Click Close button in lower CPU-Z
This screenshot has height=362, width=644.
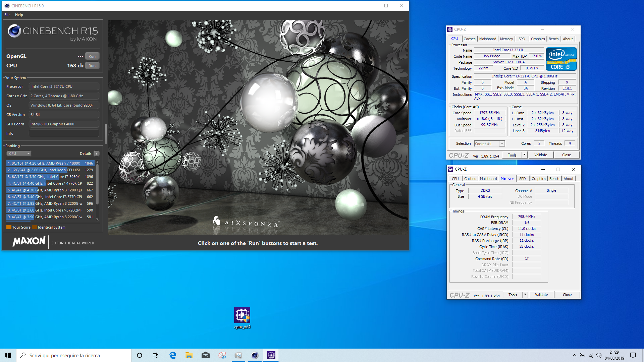(567, 295)
